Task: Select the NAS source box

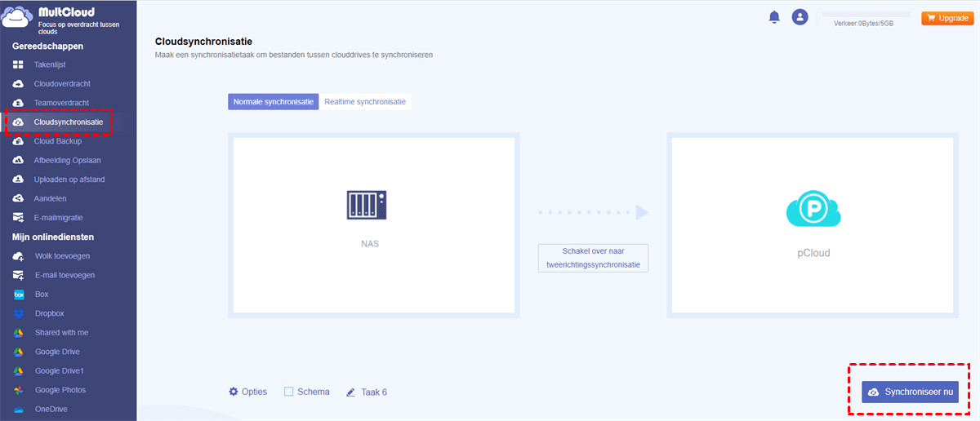Action: pos(374,225)
